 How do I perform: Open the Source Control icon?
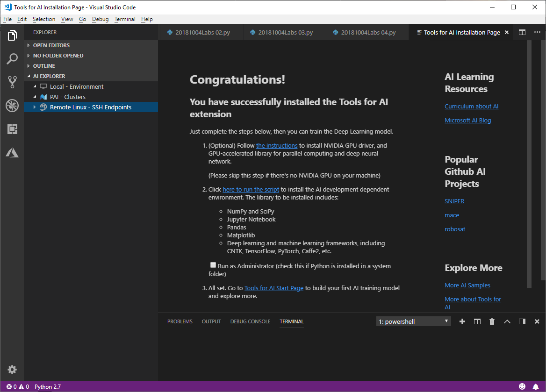pos(12,82)
